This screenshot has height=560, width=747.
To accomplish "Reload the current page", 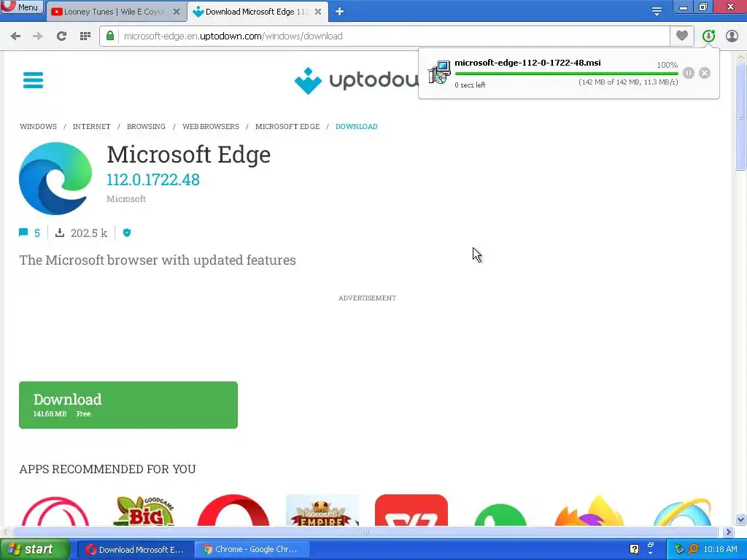I will [x=61, y=36].
